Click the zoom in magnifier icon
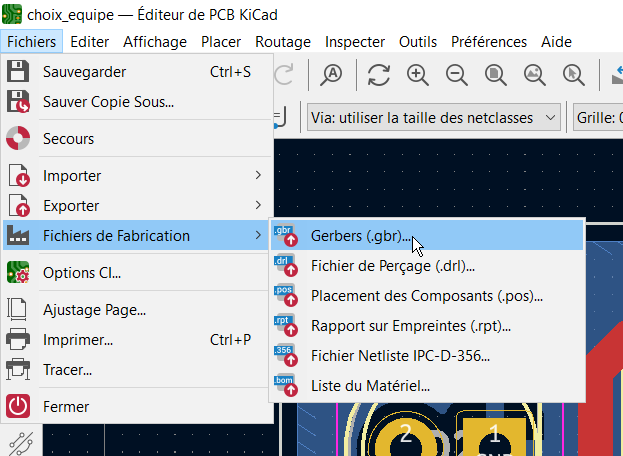Viewport: 623px width, 456px height. coord(418,74)
